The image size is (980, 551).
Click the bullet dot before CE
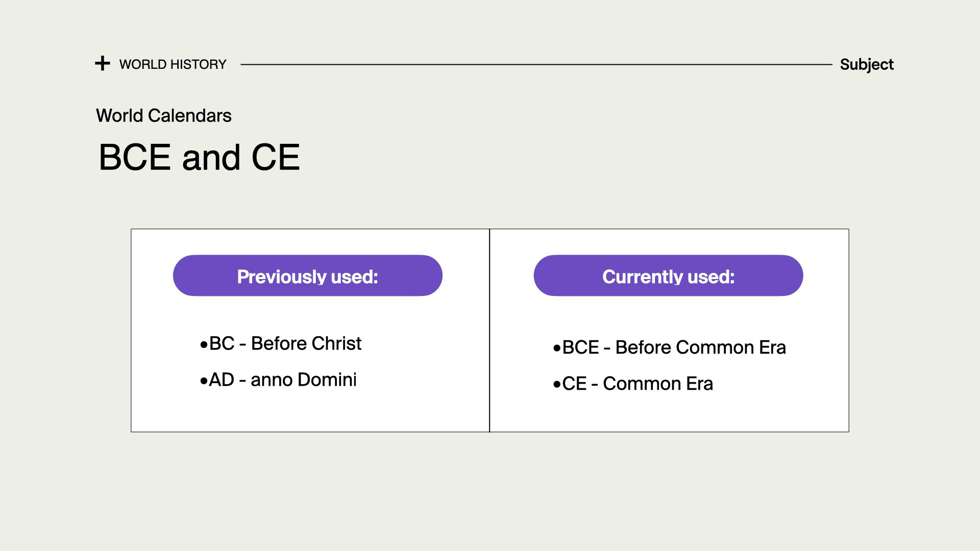click(x=557, y=385)
